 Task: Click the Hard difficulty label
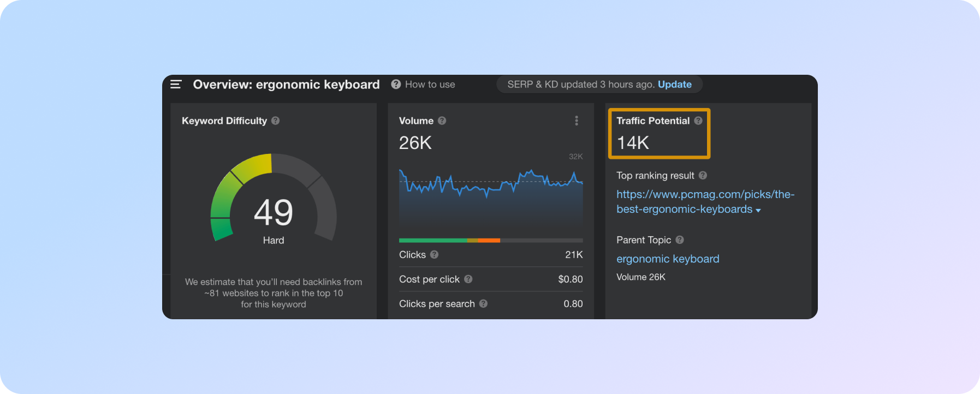[274, 240]
